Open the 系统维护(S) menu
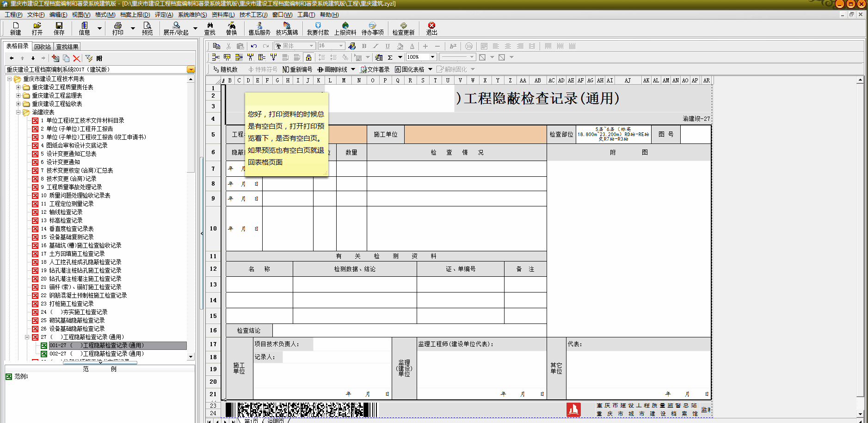 pyautogui.click(x=192, y=15)
